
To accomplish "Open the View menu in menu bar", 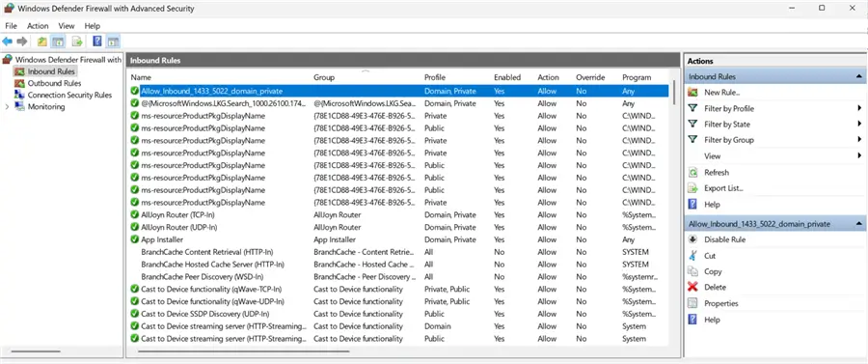I will [x=67, y=25].
